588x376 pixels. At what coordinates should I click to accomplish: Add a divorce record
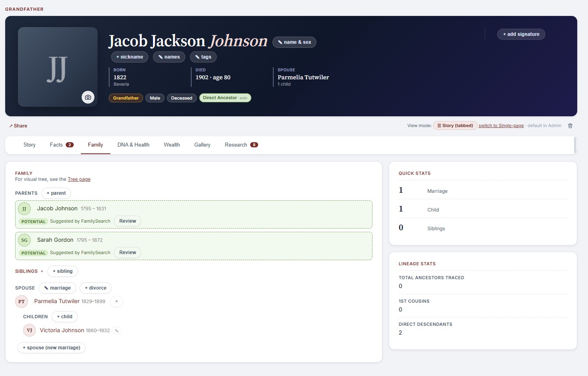click(x=96, y=288)
